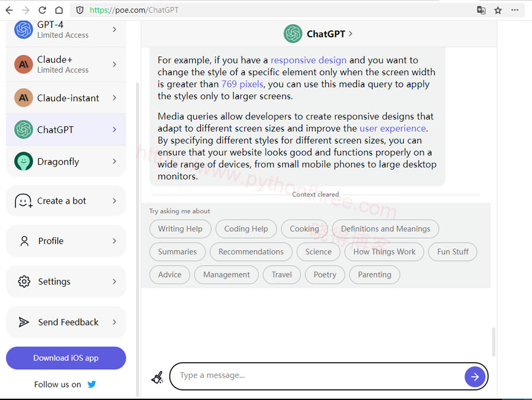This screenshot has height=400, width=532.
Task: Click the Create a bot smiley icon
Action: pos(24,201)
